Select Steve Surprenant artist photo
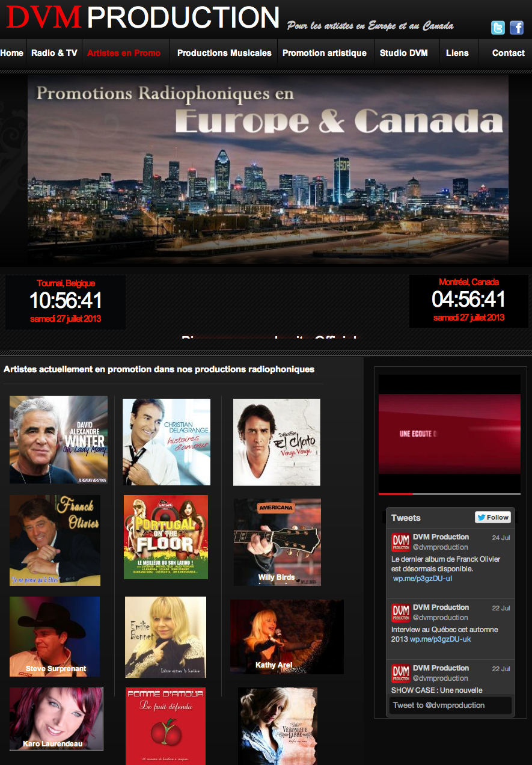 [55, 636]
